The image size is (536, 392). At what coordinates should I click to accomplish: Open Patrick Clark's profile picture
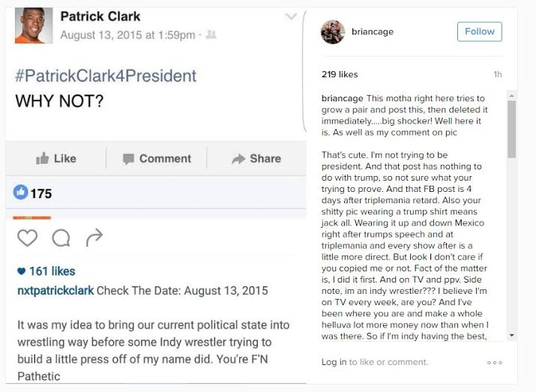coord(34,25)
